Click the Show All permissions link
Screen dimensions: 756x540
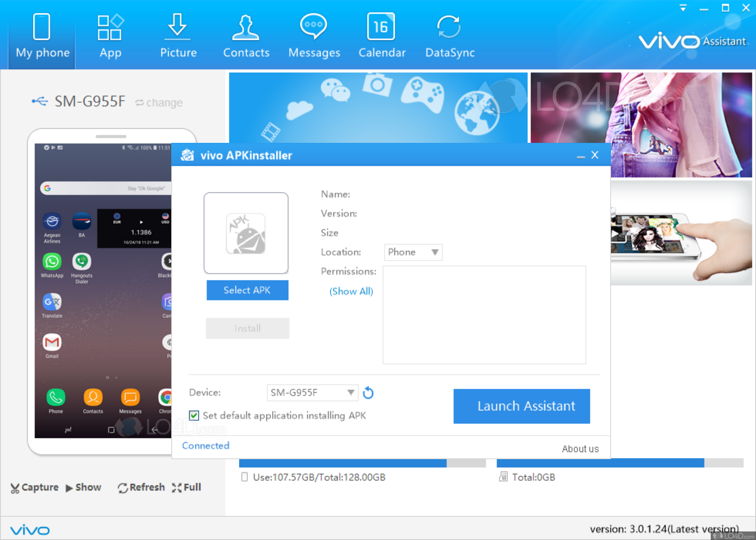coord(351,291)
